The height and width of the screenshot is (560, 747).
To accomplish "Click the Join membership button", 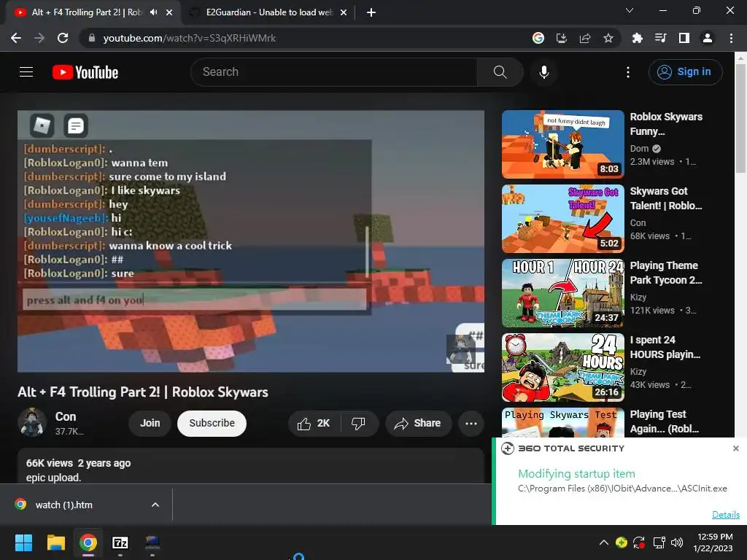I will 150,423.
